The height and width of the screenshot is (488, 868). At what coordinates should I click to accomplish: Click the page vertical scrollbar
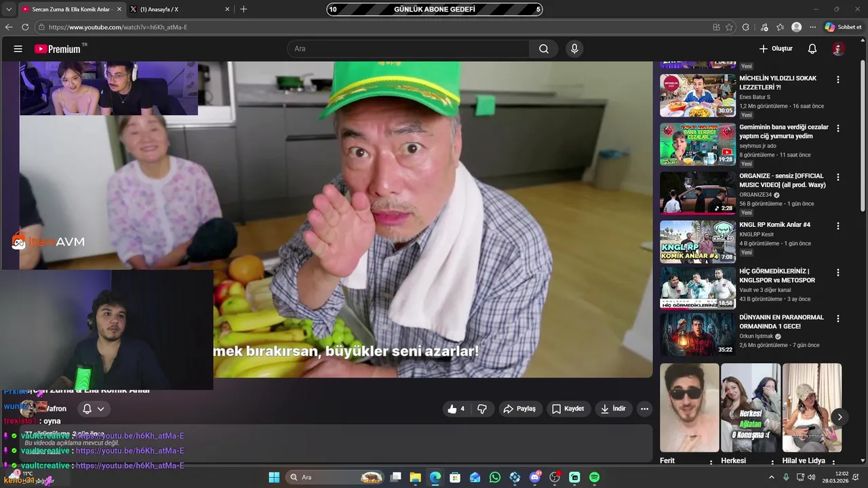click(863, 136)
